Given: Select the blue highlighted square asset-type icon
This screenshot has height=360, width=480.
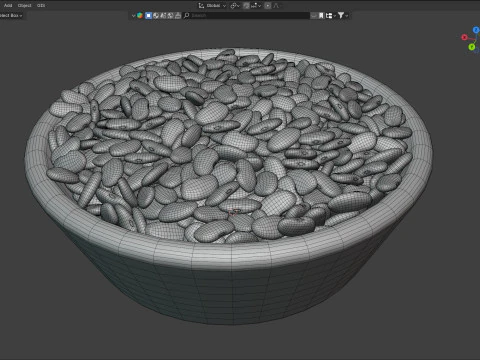Looking at the screenshot, I should pos(148,15).
